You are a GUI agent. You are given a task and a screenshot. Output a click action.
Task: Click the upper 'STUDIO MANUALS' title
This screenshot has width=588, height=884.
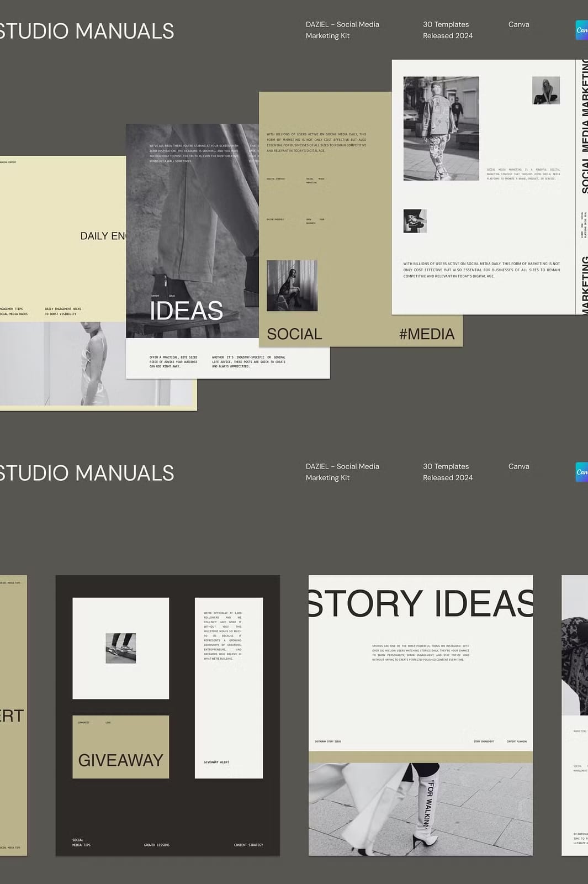coord(86,31)
